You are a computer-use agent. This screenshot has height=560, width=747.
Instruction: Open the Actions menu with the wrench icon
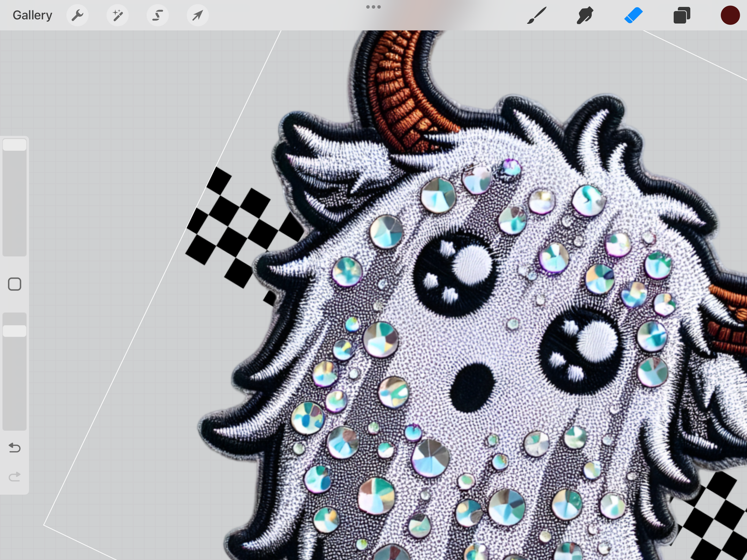tap(77, 15)
